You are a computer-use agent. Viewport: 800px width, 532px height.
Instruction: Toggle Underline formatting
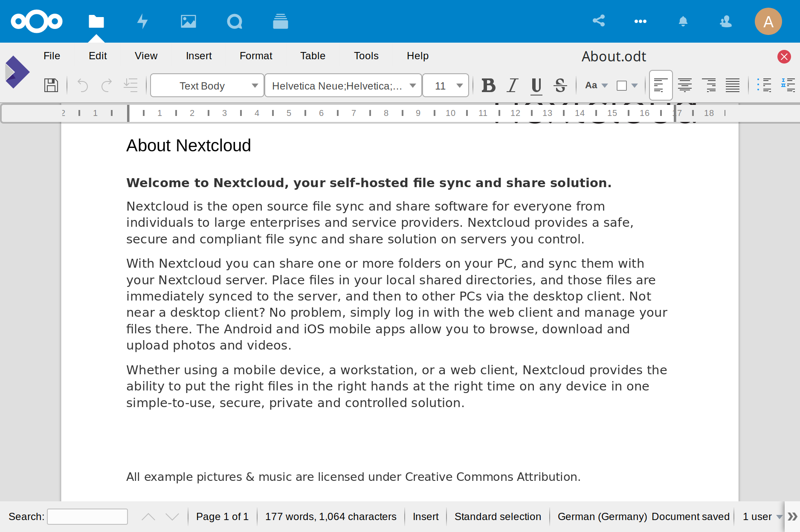pos(536,85)
